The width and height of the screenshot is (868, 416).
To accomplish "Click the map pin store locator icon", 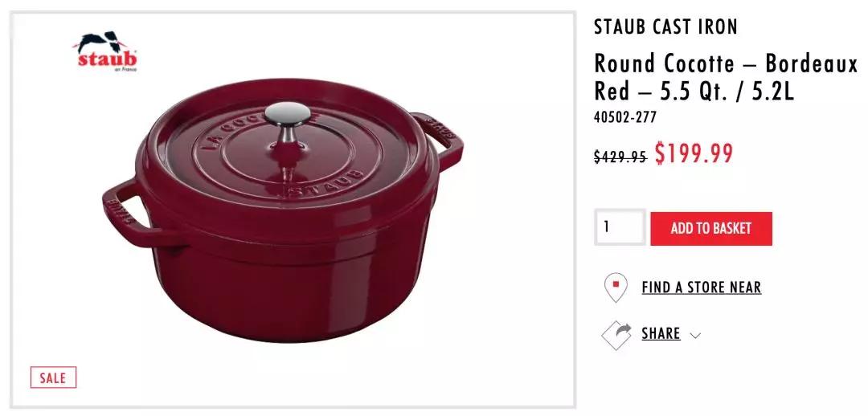I will 616,288.
